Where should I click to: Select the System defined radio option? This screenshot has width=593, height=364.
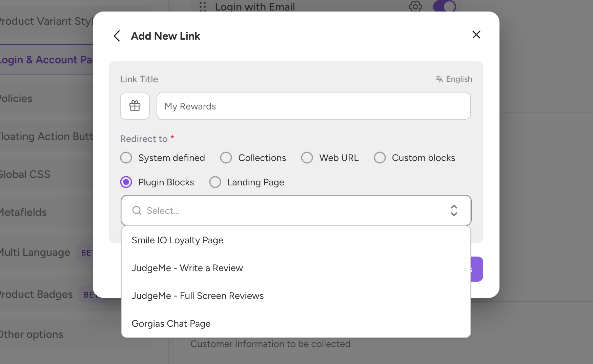[126, 158]
